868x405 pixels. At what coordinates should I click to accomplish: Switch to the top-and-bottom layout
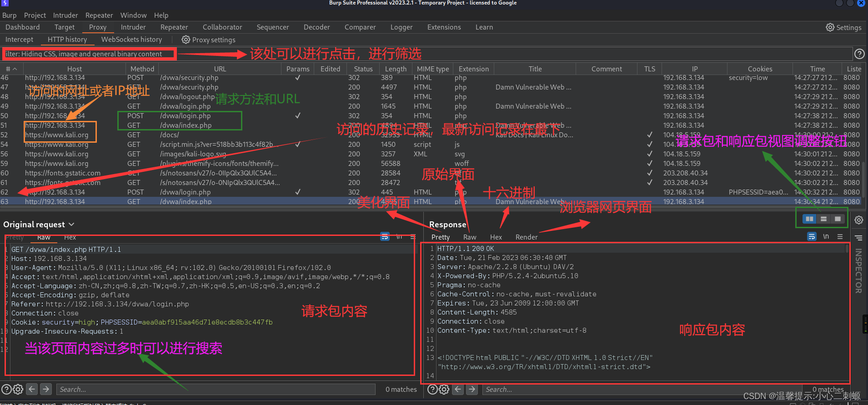(823, 219)
